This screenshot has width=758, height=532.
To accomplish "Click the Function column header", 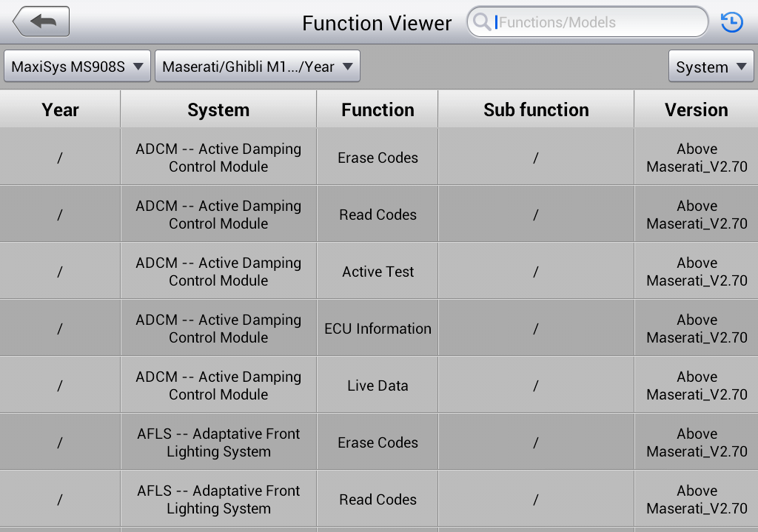I will click(x=378, y=110).
